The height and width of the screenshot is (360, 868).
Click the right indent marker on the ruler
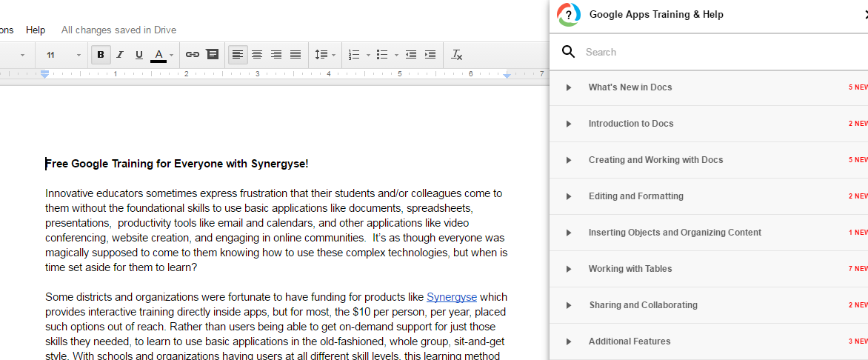pos(507,75)
